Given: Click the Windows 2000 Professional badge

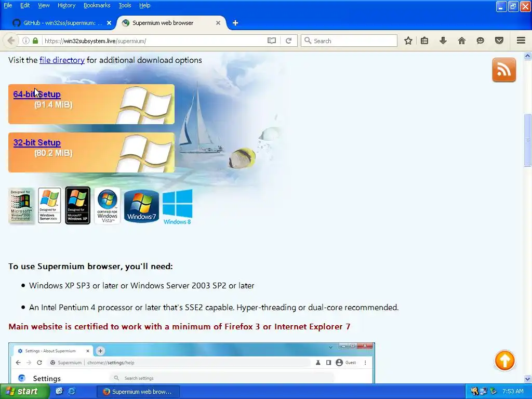Looking at the screenshot, I should tap(21, 206).
